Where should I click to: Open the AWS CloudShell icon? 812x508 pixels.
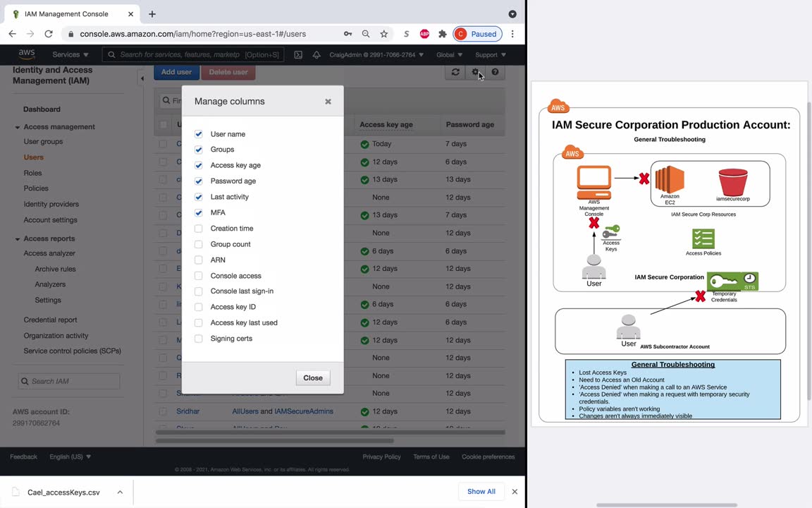[298, 54]
